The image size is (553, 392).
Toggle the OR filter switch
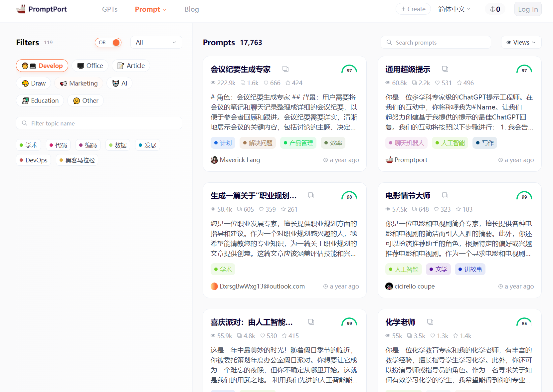coord(108,43)
